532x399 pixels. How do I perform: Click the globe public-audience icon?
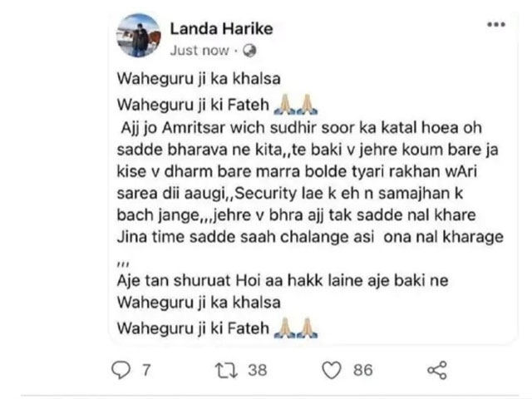(249, 51)
